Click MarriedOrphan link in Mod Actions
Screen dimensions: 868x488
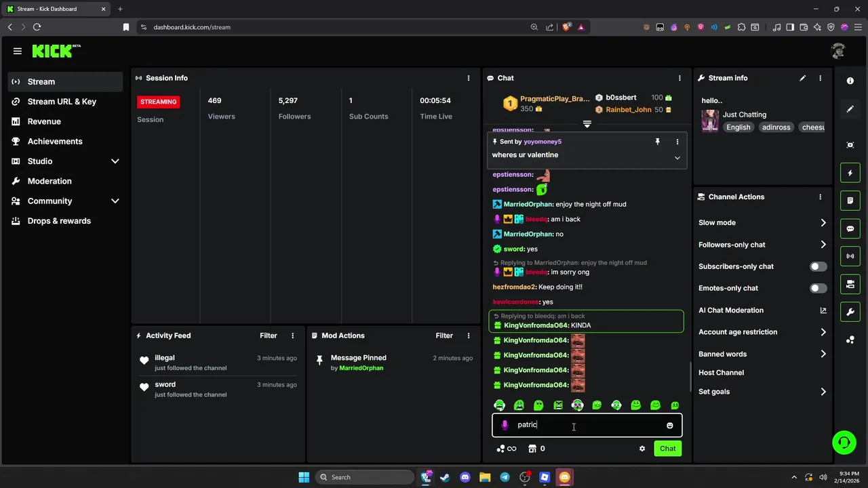coord(361,368)
